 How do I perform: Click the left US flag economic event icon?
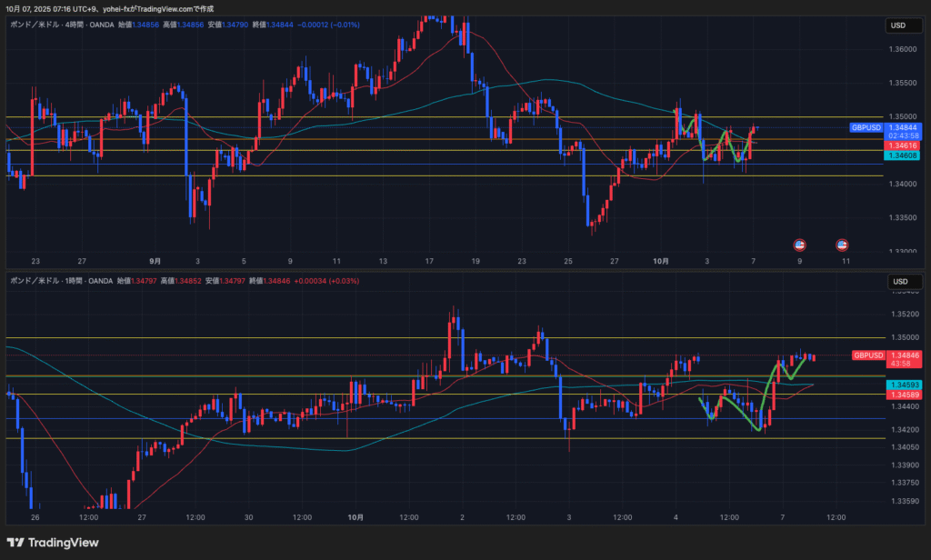[x=800, y=245]
